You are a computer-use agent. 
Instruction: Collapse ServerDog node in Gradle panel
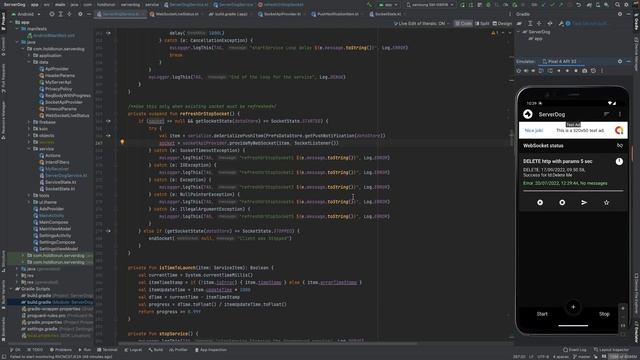[x=519, y=32]
